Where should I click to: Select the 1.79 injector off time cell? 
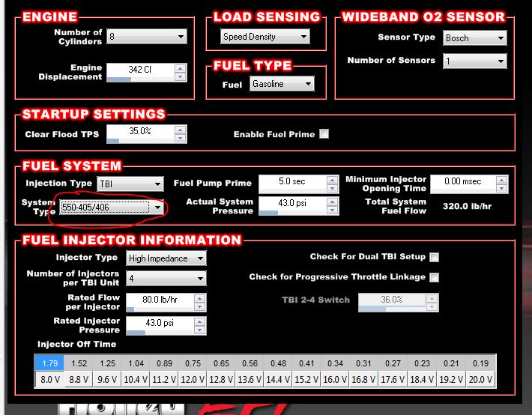pos(48,363)
